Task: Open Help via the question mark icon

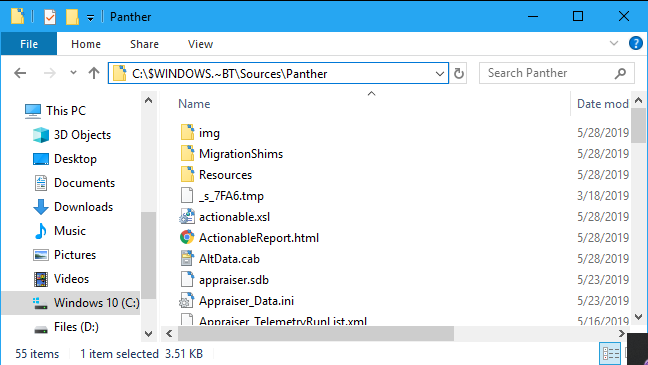Action: tap(636, 43)
